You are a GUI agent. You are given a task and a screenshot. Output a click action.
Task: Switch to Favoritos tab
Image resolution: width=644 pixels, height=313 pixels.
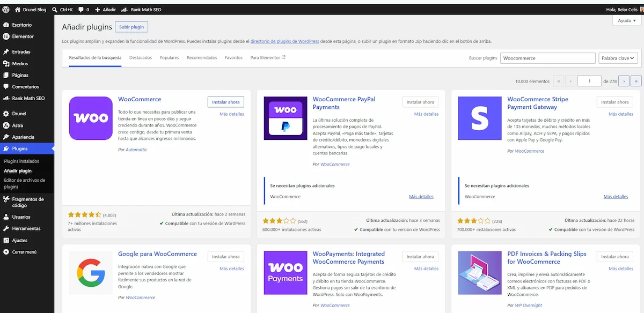234,58
